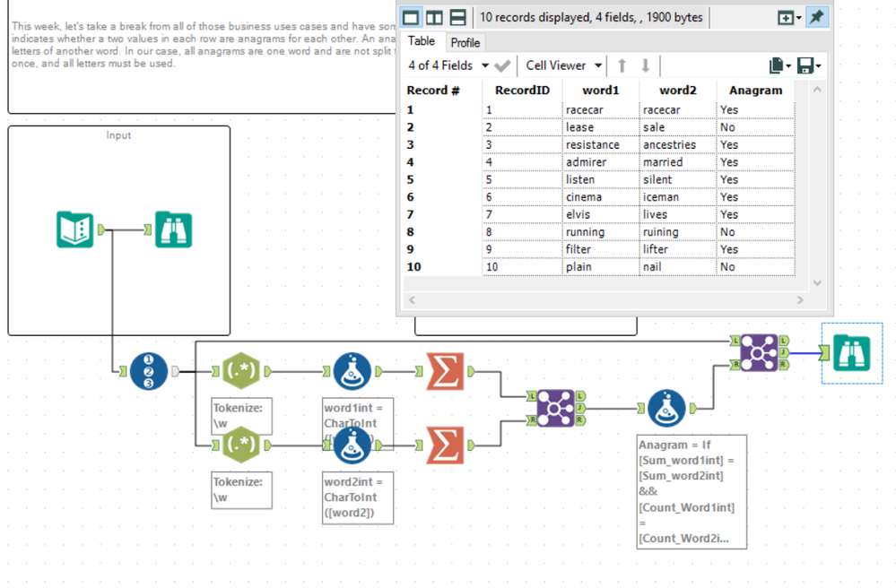The image size is (896, 588).
Task: Click the copy data icon
Action: tap(776, 65)
